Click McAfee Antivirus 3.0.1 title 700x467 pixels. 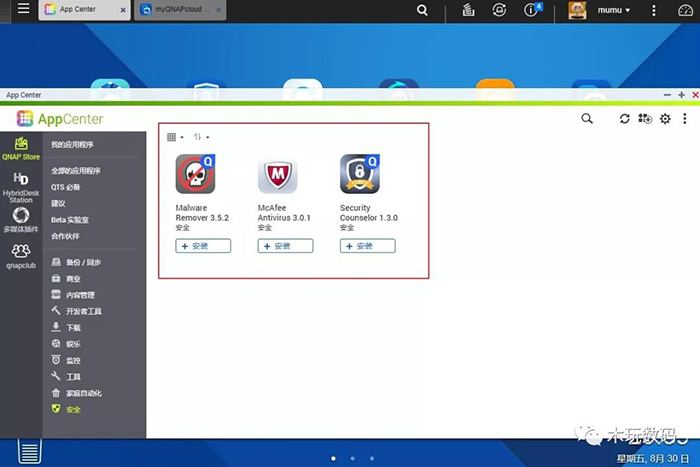[284, 213]
